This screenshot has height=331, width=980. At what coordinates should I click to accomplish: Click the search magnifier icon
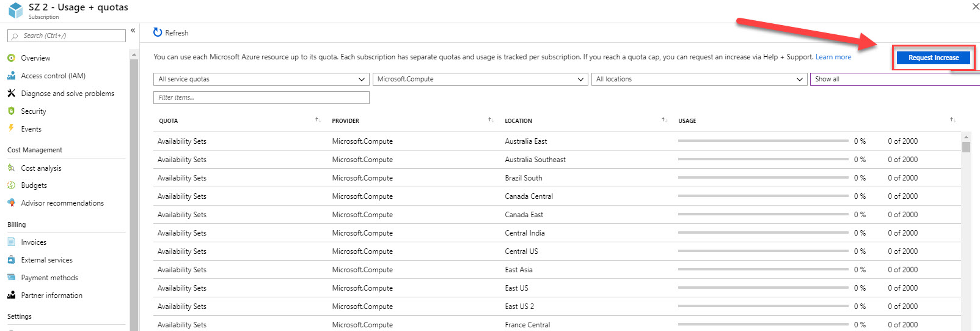point(15,36)
